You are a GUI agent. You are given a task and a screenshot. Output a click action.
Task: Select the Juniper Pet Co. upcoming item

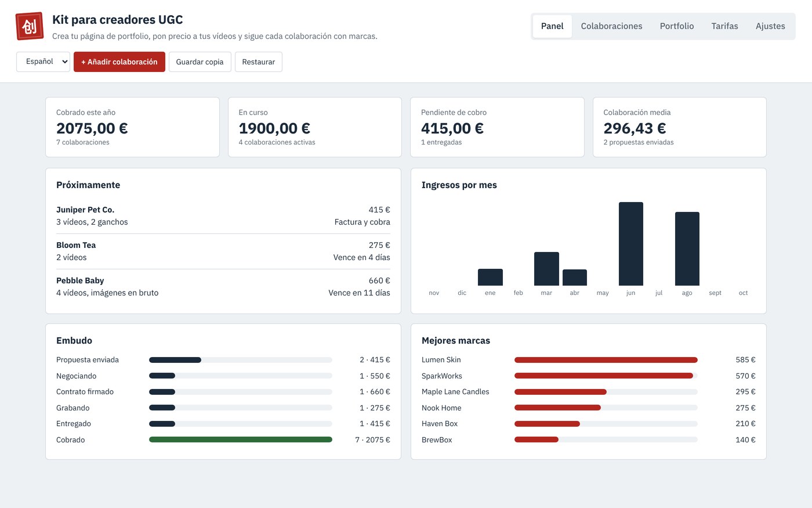click(x=223, y=216)
